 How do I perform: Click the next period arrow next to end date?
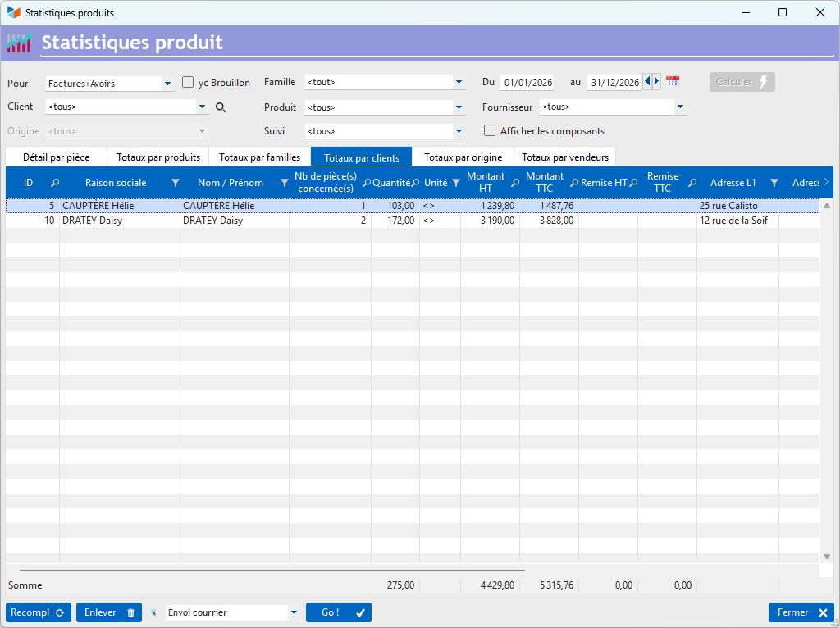656,82
